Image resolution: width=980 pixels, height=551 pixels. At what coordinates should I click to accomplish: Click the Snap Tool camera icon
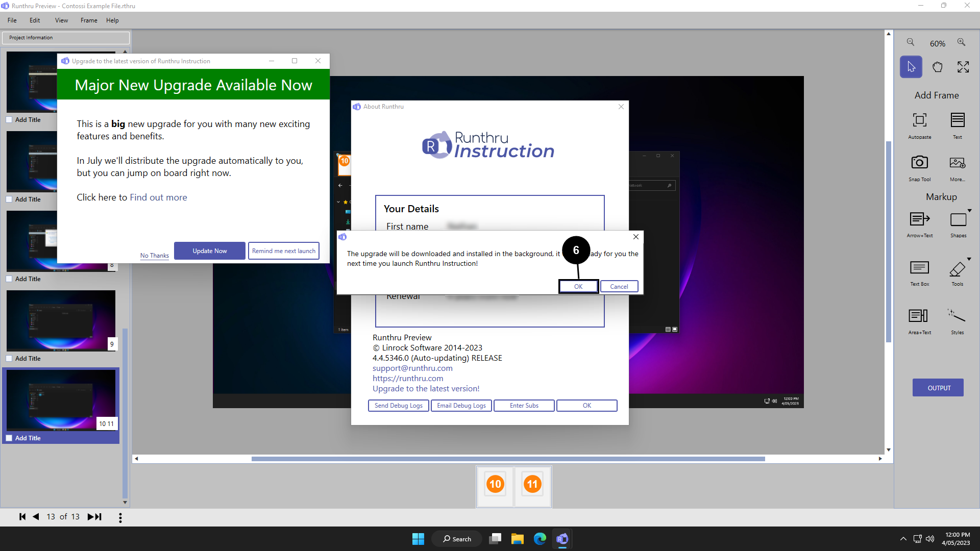919,163
